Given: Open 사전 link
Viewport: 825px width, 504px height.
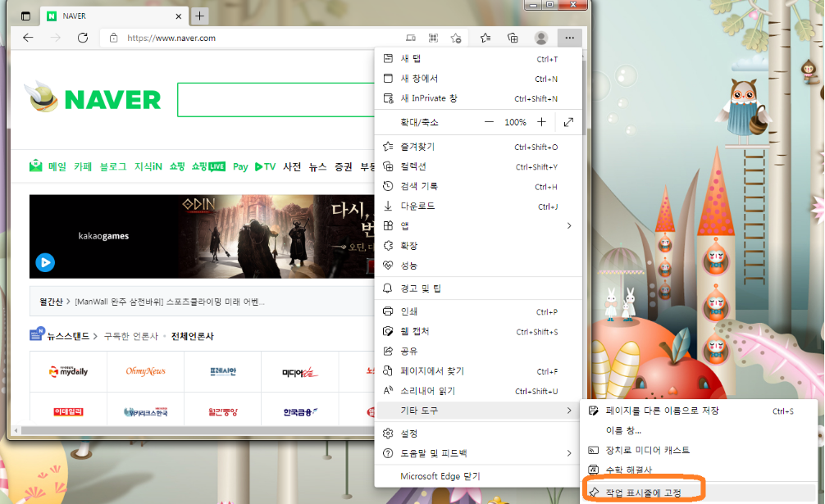Looking at the screenshot, I should point(292,166).
